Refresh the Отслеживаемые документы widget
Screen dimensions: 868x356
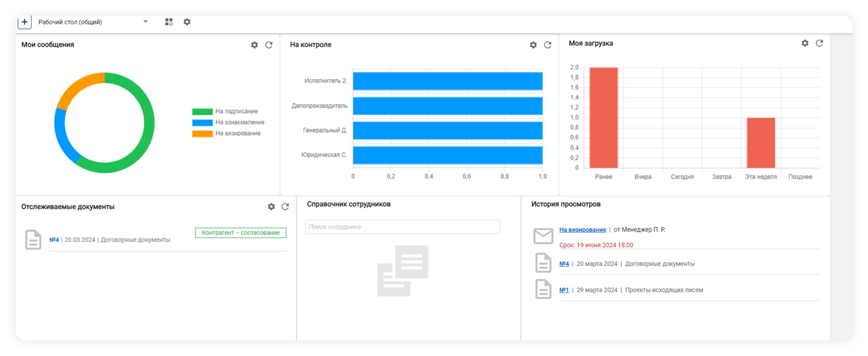[285, 207]
